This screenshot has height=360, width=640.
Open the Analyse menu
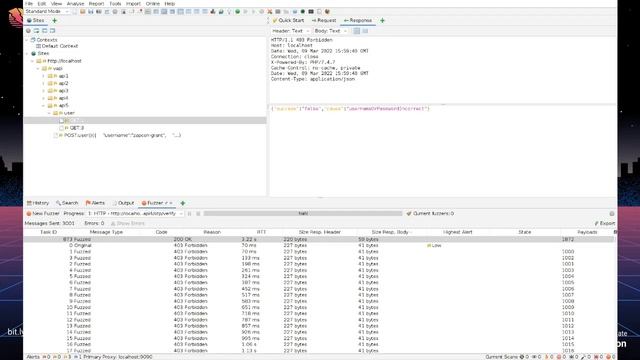click(75, 4)
